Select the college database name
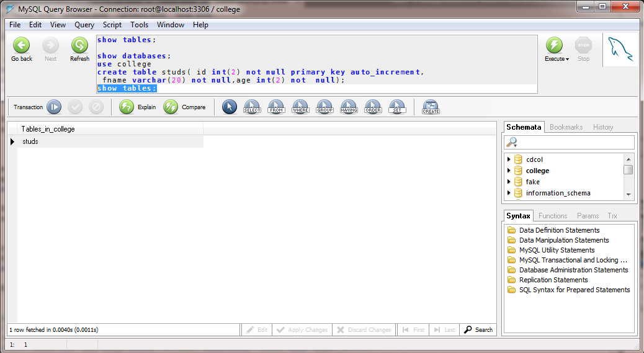The height and width of the screenshot is (353, 644). [537, 171]
